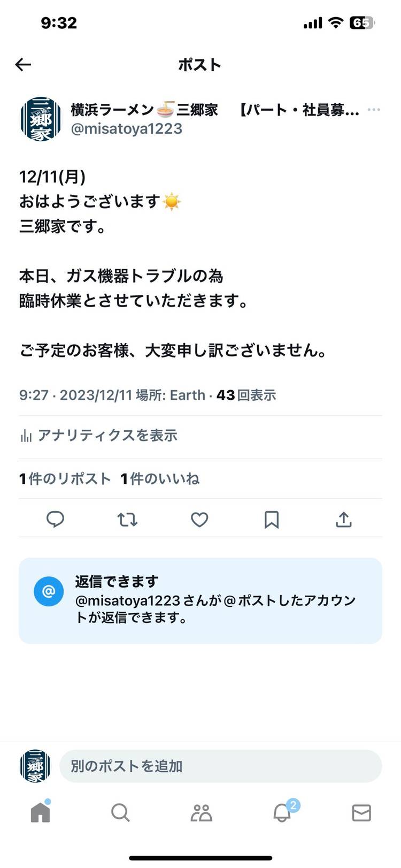The width and height of the screenshot is (401, 868).
Task: Tap the 別のポストを追加 input field
Action: click(220, 766)
